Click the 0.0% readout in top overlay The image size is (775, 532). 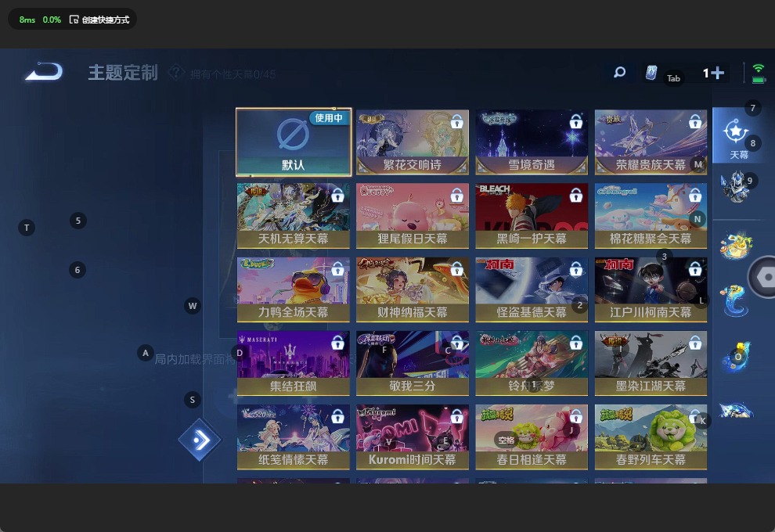click(52, 20)
